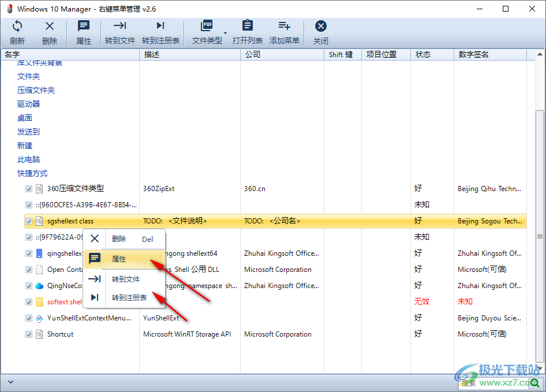Choose 属性 in the context menu
The width and height of the screenshot is (546, 392).
click(119, 259)
